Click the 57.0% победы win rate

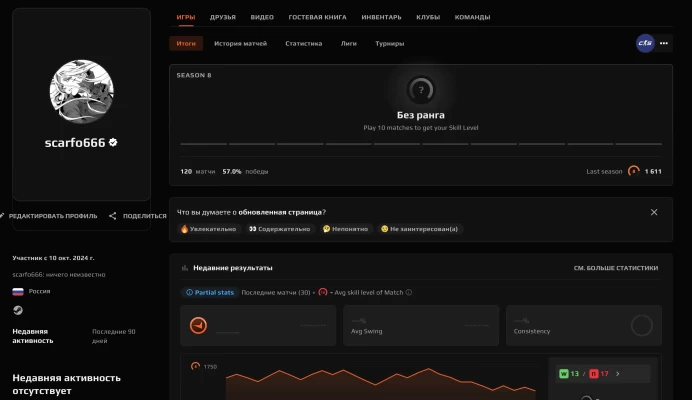[245, 171]
